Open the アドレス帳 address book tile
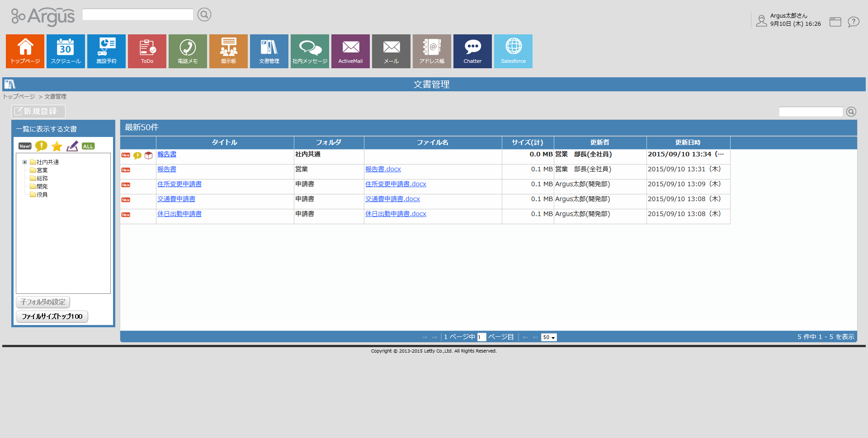 (432, 51)
